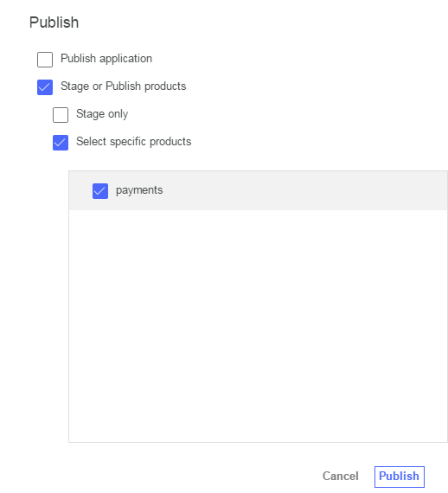This screenshot has height=493, width=448.
Task: Confirm publishing the selected payments product
Action: coord(400,477)
